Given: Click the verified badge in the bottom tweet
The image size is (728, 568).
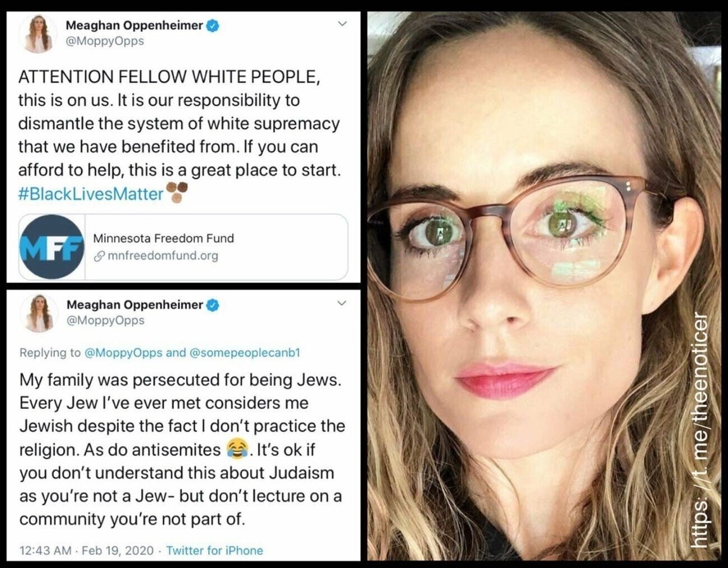Looking at the screenshot, I should point(213,305).
